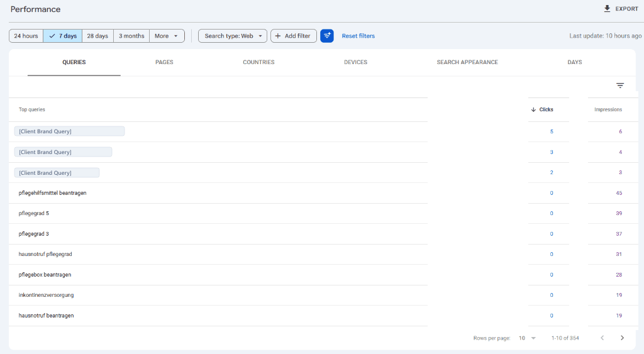This screenshot has height=354, width=644.
Task: Click query 'hausnotruf pflegegrad'
Action: coord(45,254)
